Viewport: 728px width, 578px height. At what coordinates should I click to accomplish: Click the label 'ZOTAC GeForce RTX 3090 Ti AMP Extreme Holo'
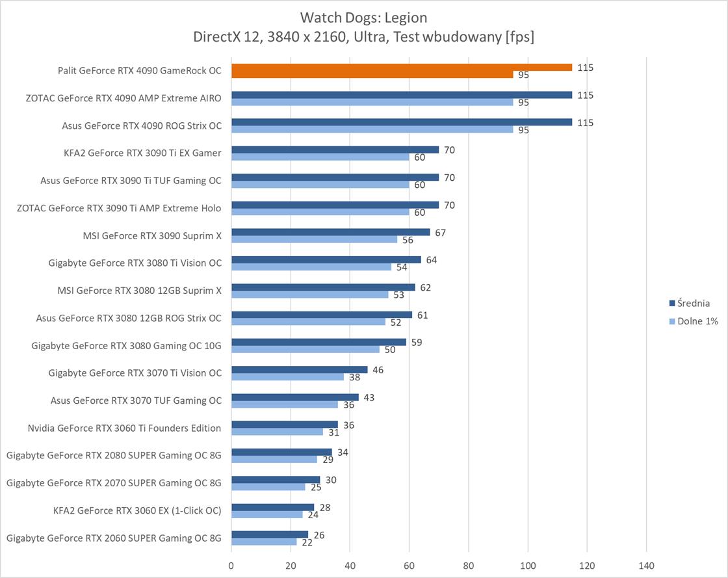[119, 208]
